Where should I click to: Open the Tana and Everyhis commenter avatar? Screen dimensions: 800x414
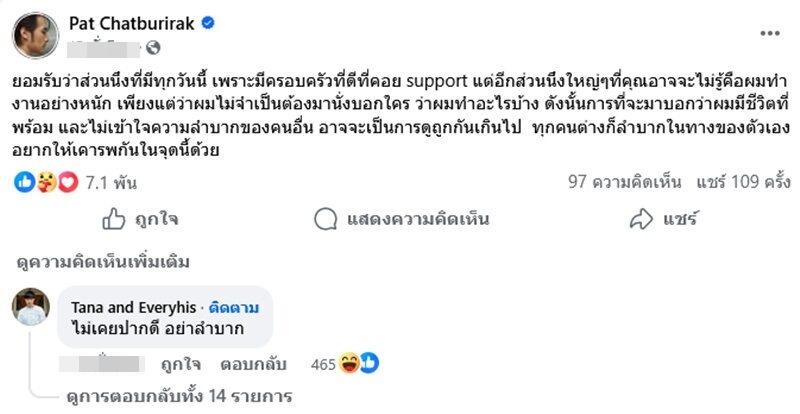[30, 306]
